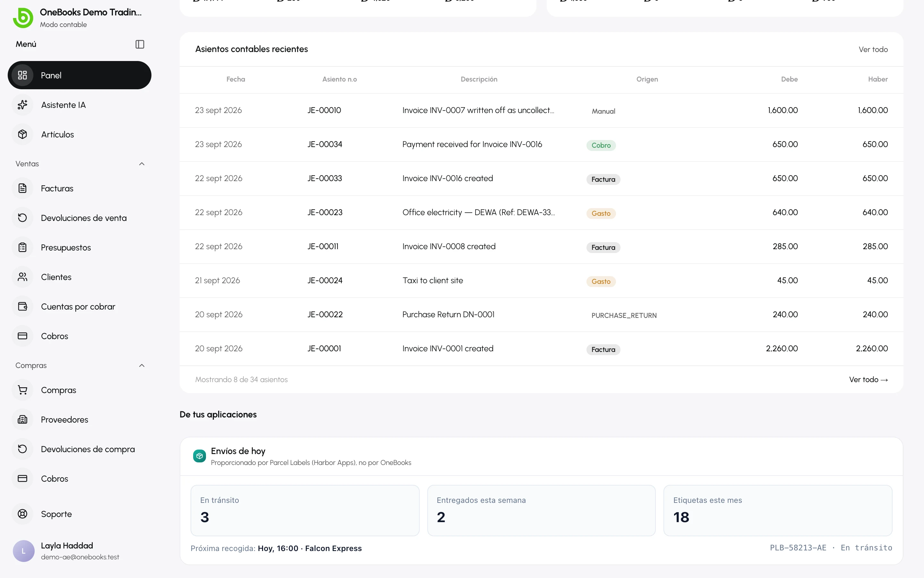This screenshot has width=924, height=578.
Task: Open Entregados esta semana card
Action: [541, 510]
